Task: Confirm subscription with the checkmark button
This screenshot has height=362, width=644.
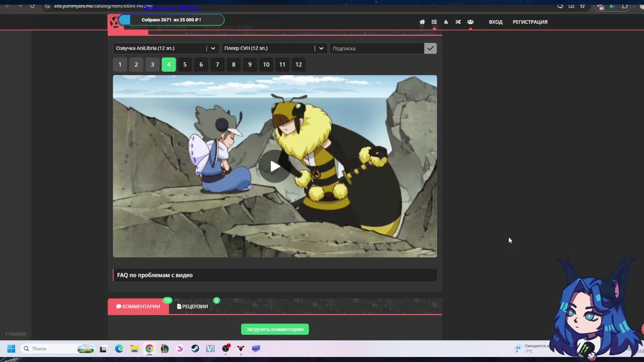Action: click(x=430, y=48)
